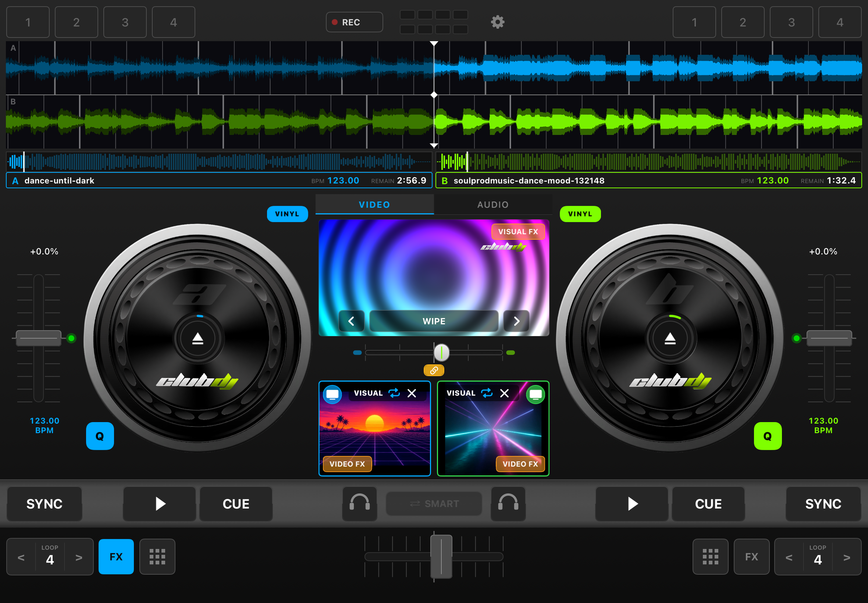Eject track from deck A jog wheel
868x603 pixels.
click(198, 338)
